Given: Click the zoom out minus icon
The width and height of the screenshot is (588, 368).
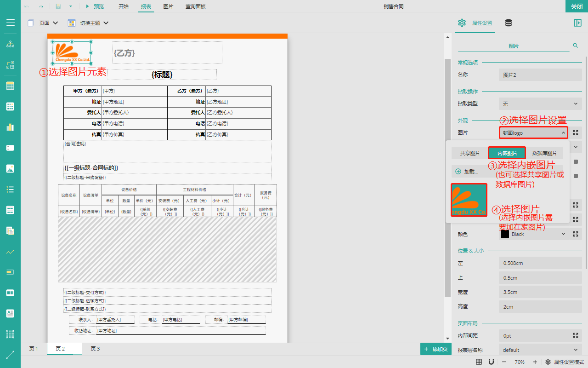Looking at the screenshot, I should (x=503, y=362).
